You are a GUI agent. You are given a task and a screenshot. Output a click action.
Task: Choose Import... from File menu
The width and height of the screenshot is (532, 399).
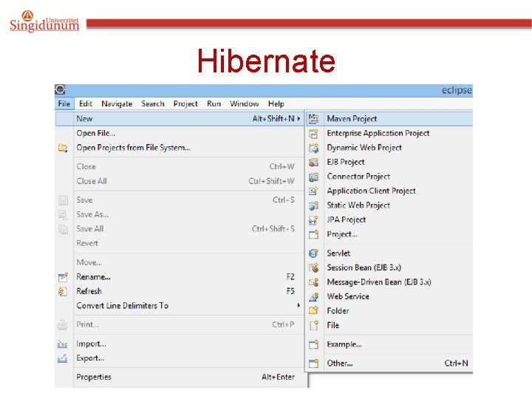click(179, 344)
